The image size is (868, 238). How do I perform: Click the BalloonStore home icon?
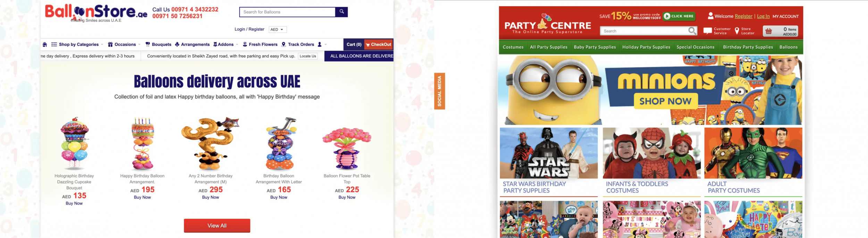point(45,44)
